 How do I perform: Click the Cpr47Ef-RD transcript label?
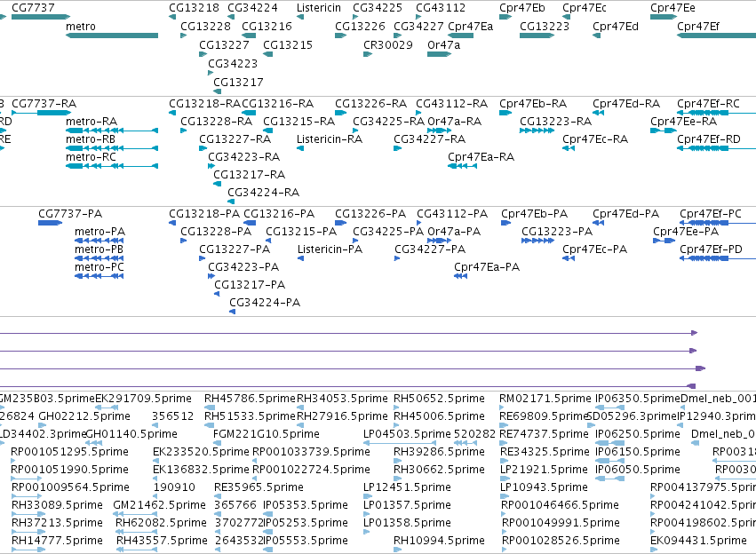tap(708, 139)
